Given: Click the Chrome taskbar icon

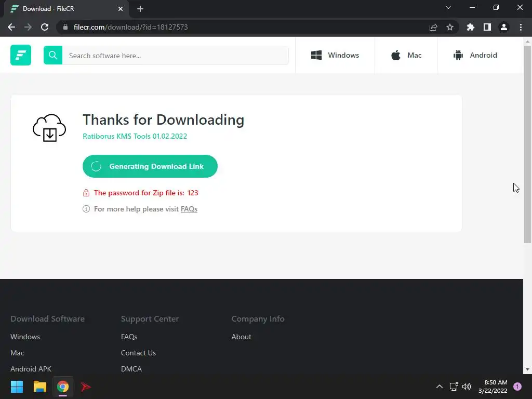Looking at the screenshot, I should tap(63, 387).
